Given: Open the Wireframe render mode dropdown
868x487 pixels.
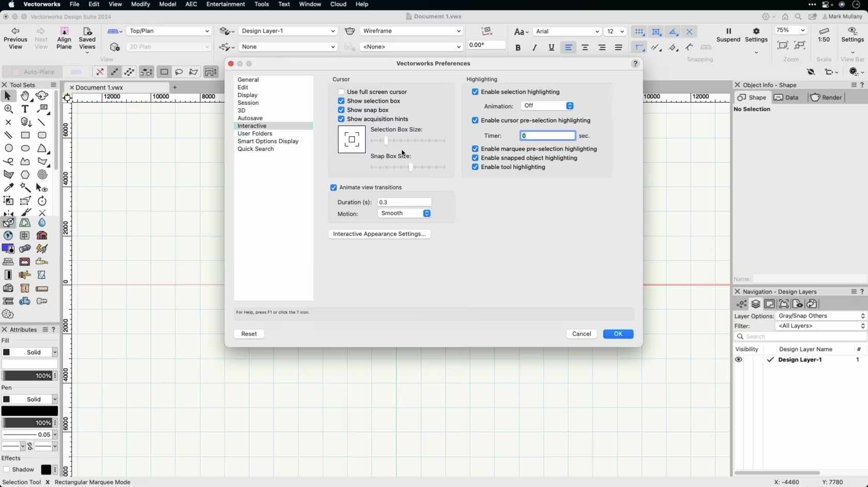Looking at the screenshot, I should click(x=411, y=31).
